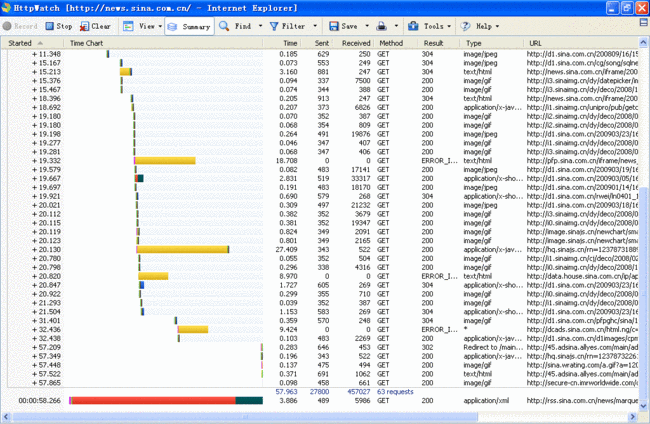Select the 57.963 total time value

[286, 392]
